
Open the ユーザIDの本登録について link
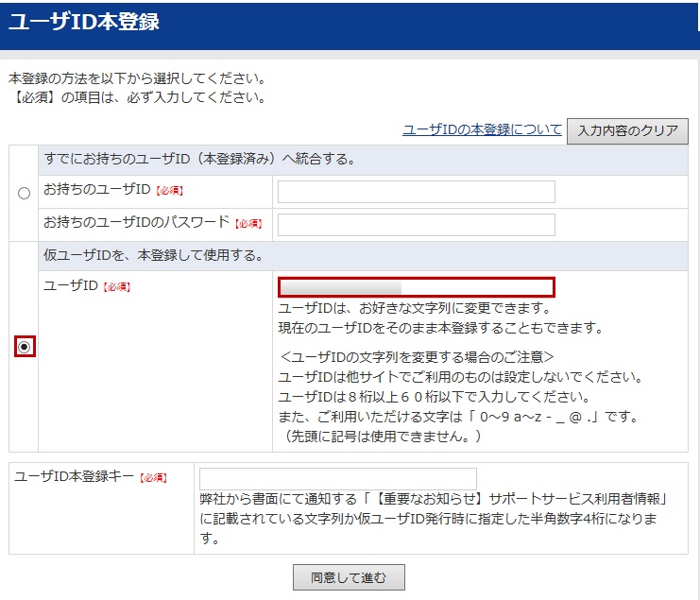(482, 130)
